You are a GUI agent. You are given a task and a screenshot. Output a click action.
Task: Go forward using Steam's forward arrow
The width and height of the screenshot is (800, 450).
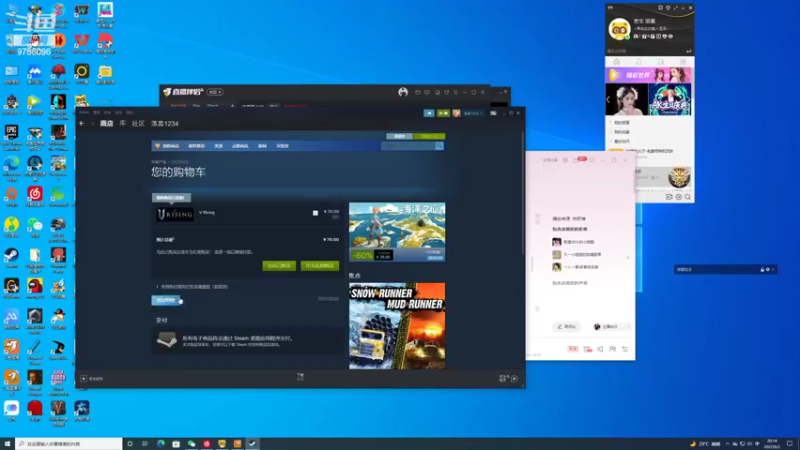92,123
